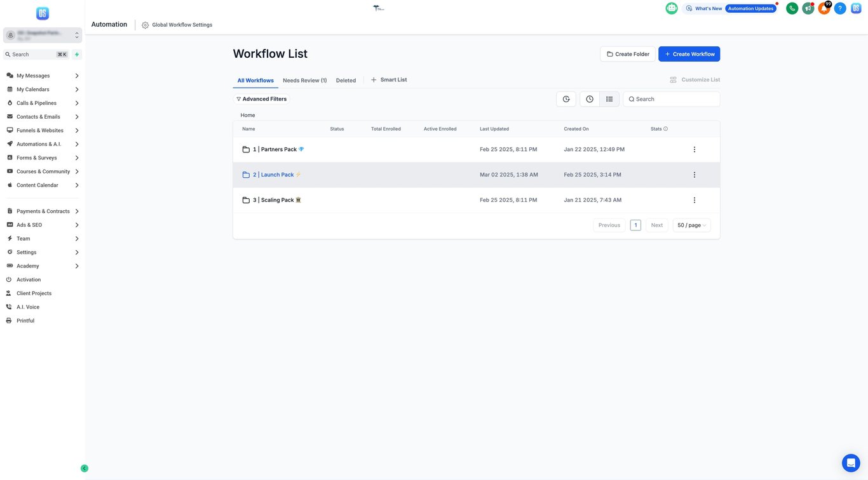This screenshot has width=868, height=480.
Task: Add a Smart List tab
Action: coord(389,80)
